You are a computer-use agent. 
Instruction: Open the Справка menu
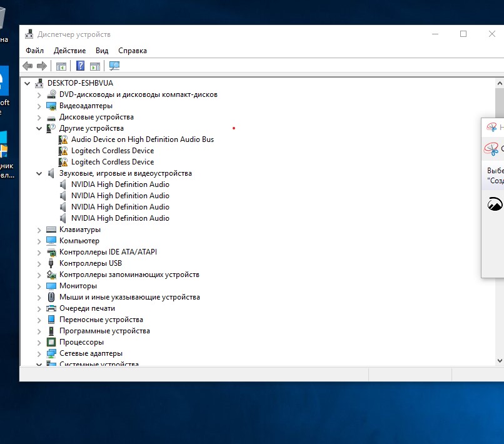pos(133,51)
